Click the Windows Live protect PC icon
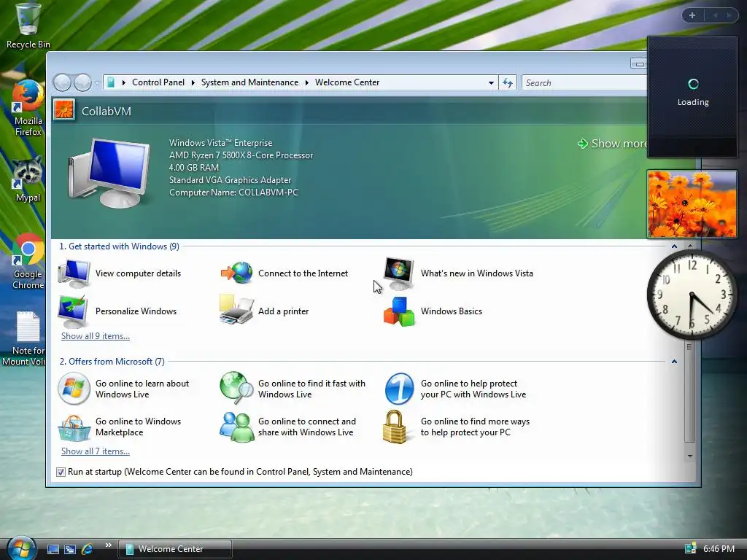 pyautogui.click(x=399, y=389)
